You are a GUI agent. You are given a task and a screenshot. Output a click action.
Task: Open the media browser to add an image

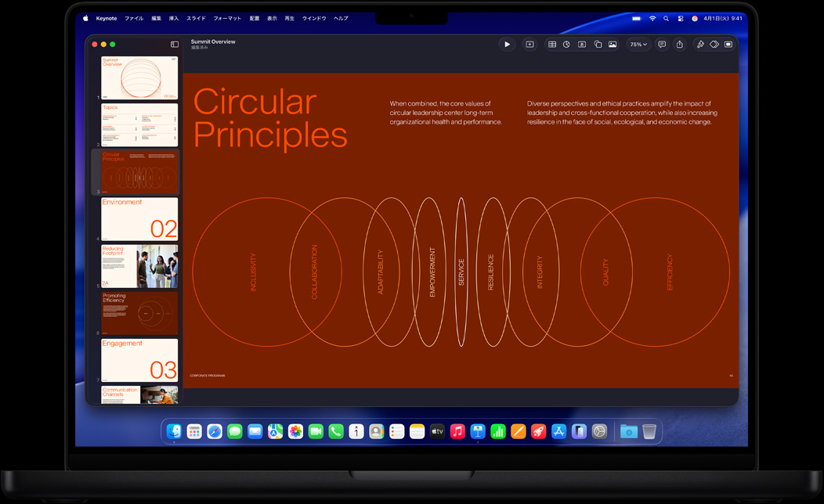point(611,44)
